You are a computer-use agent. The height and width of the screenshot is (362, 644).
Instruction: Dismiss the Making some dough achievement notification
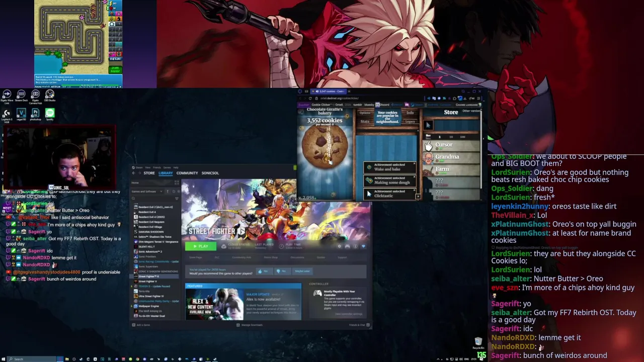coord(414,177)
